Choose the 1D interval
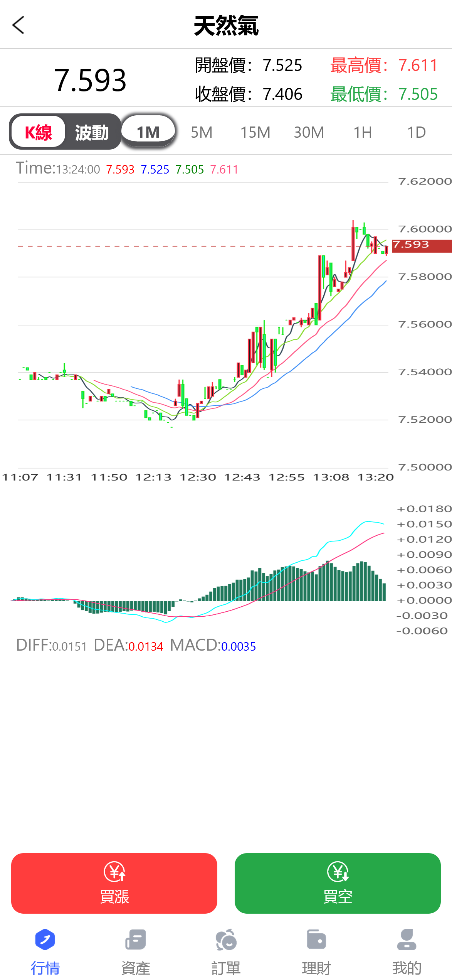Viewport: 452px width, 980px height. tap(416, 132)
